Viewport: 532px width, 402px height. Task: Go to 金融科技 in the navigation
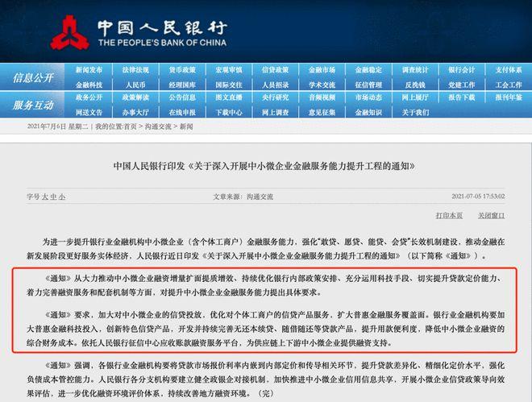tap(89, 85)
